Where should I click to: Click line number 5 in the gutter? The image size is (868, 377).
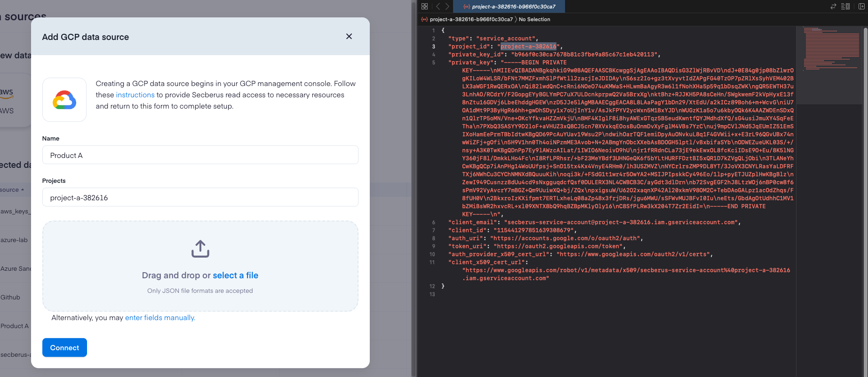(433, 63)
